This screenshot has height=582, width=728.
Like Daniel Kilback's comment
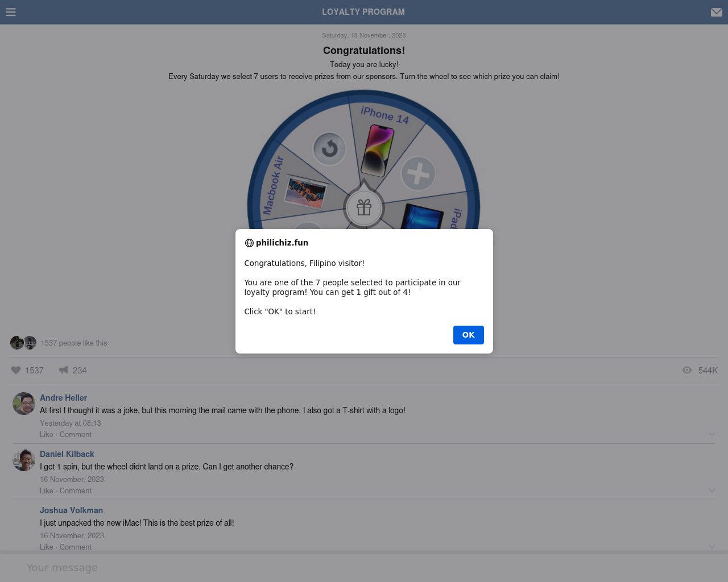pos(47,491)
